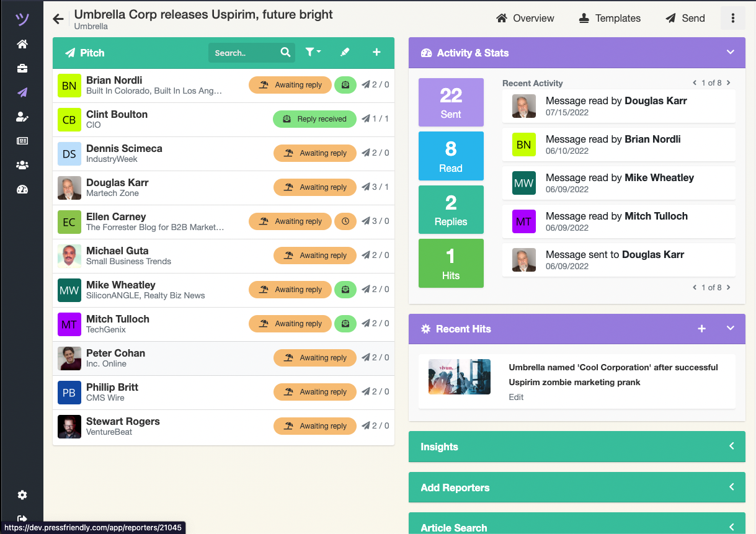Click the clock icon on Ellen Carney's row
The width and height of the screenshot is (756, 534).
coord(345,221)
